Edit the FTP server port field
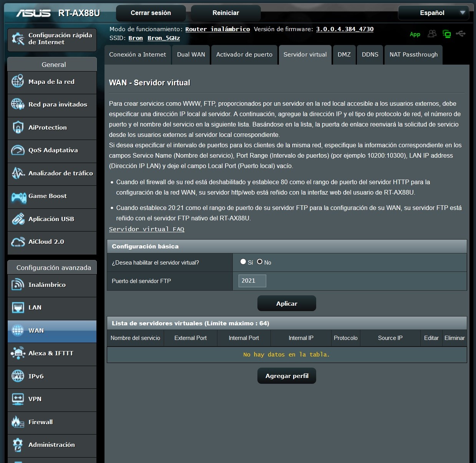This screenshot has height=463, width=476. coord(252,281)
